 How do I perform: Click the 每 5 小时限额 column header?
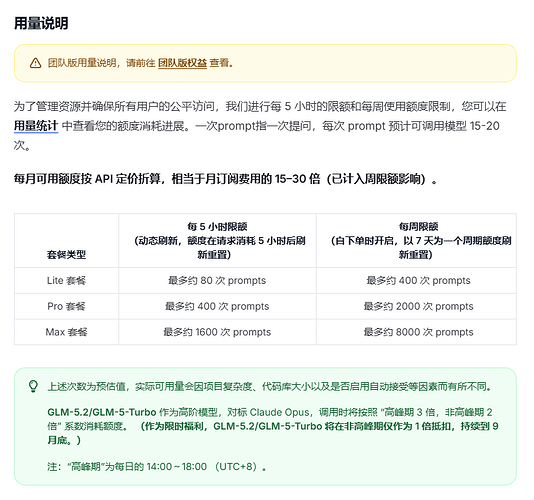click(217, 240)
